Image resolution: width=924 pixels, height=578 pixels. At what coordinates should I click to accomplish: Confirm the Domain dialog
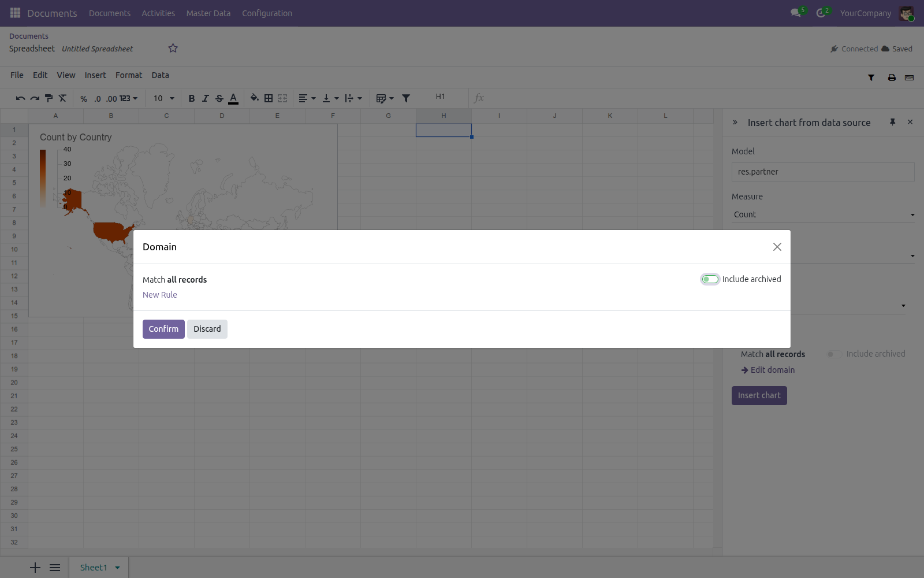click(x=163, y=329)
